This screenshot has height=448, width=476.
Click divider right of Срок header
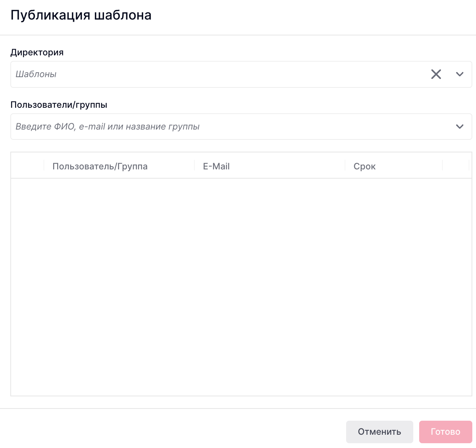pyautogui.click(x=442, y=166)
